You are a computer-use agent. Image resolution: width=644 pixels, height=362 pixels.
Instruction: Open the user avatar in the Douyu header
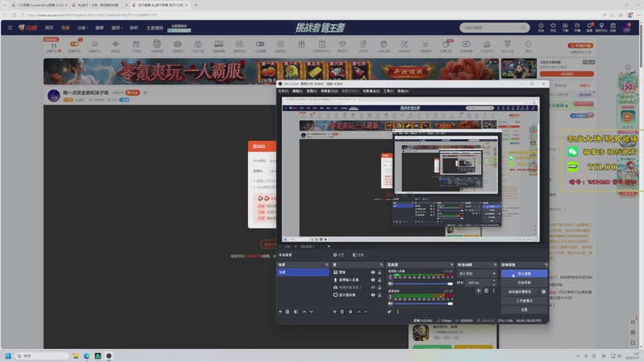626,27
